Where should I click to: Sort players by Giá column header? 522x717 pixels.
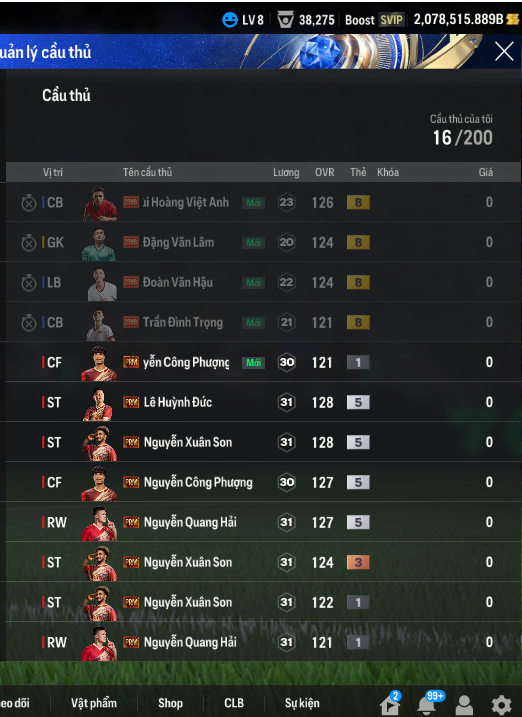pyautogui.click(x=485, y=172)
